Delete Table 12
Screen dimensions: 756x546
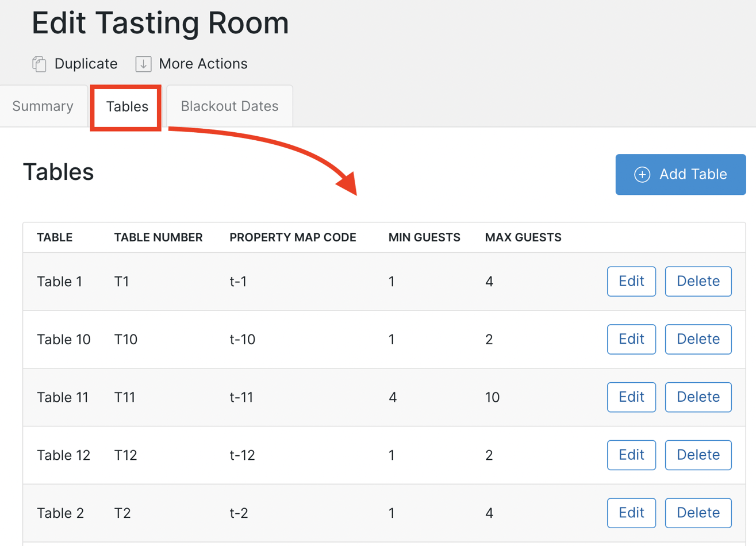[x=698, y=455]
